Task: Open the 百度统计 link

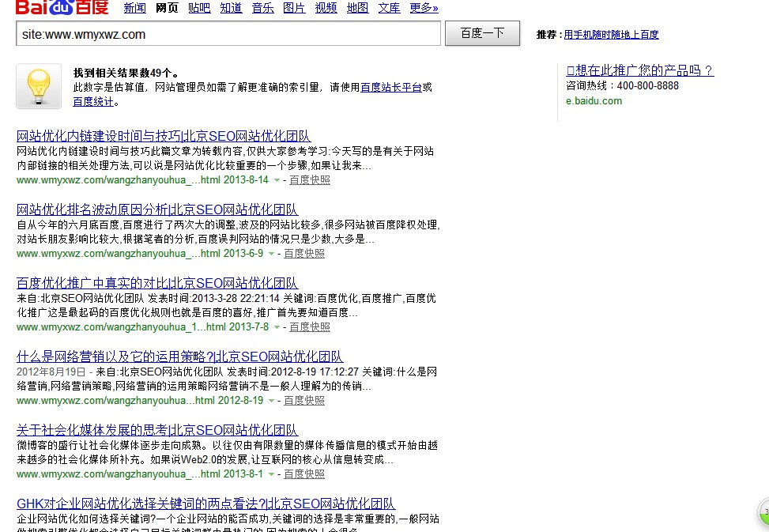Action: coord(93,101)
